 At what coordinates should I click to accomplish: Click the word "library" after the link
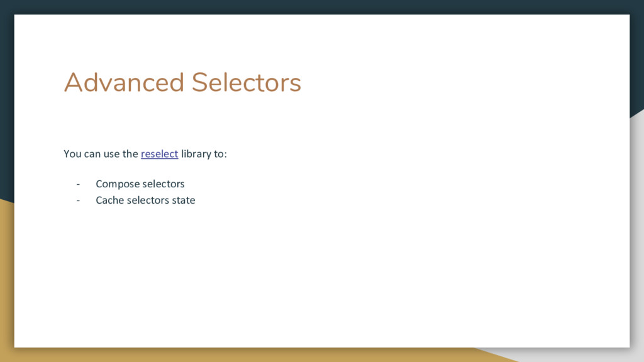click(194, 153)
